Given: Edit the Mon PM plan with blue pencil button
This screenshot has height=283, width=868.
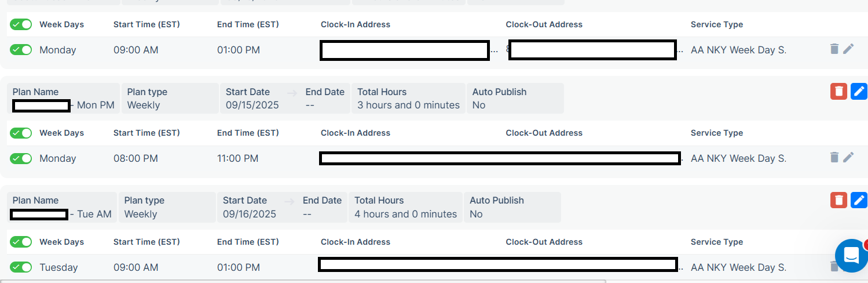Looking at the screenshot, I should click(x=859, y=92).
